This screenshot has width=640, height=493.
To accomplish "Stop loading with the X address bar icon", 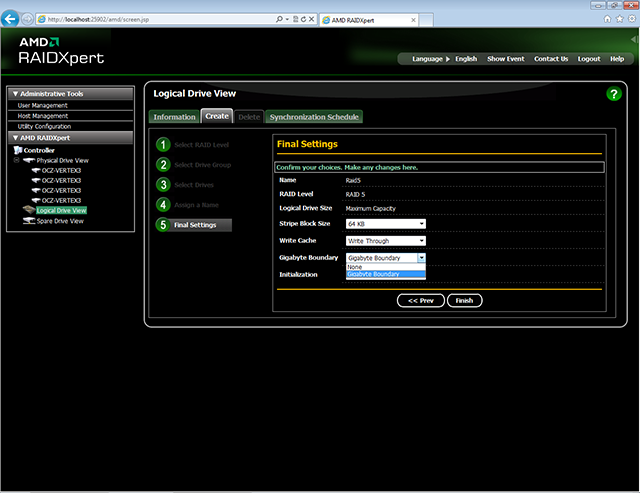I will [311, 19].
